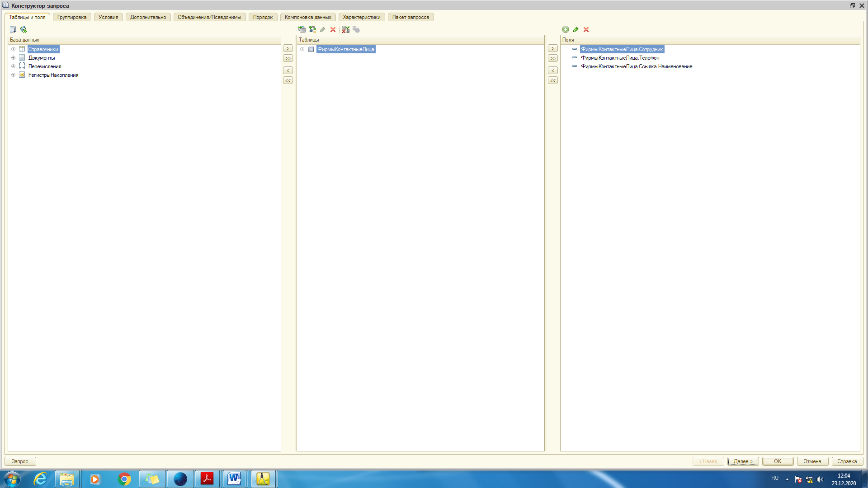Screen dimensions: 868x488
Task: Click the first add table icon in Таблицы toolbar
Action: 302,29
